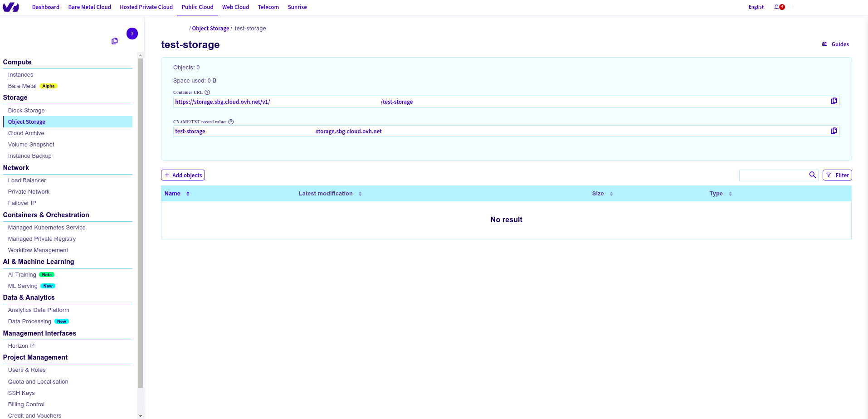Screen dimensions: 868x419
Task: Open Bare Metal Alpha in sidebar
Action: [32, 86]
